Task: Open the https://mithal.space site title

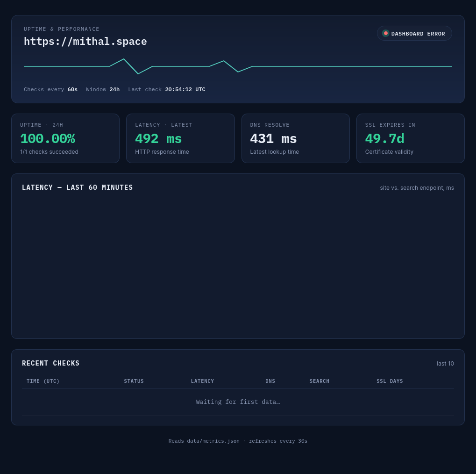Action: pyautogui.click(x=85, y=41)
